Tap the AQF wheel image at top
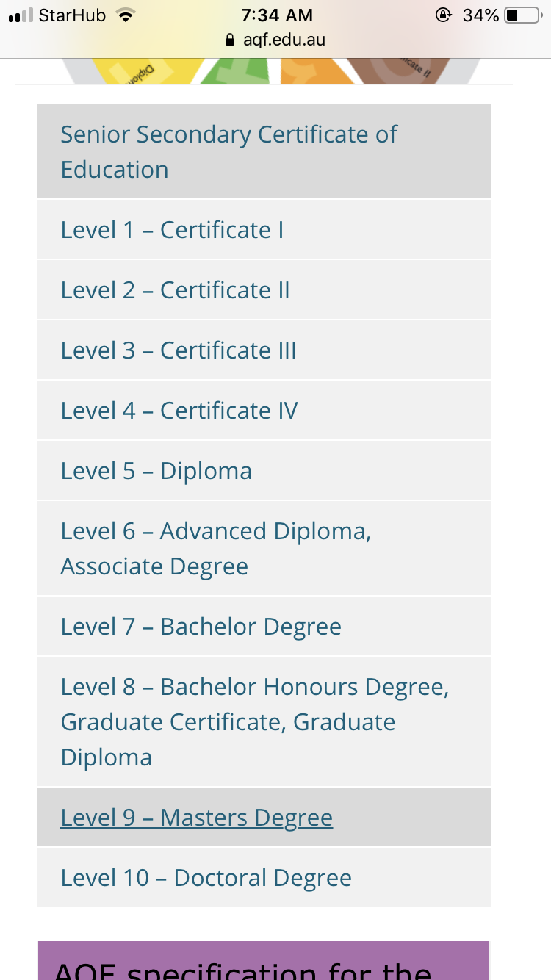The image size is (551, 980). tap(272, 71)
